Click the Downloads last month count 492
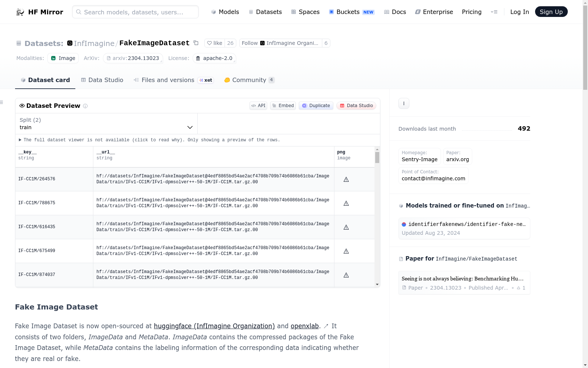Screen dimensions: 588x368 [524, 128]
